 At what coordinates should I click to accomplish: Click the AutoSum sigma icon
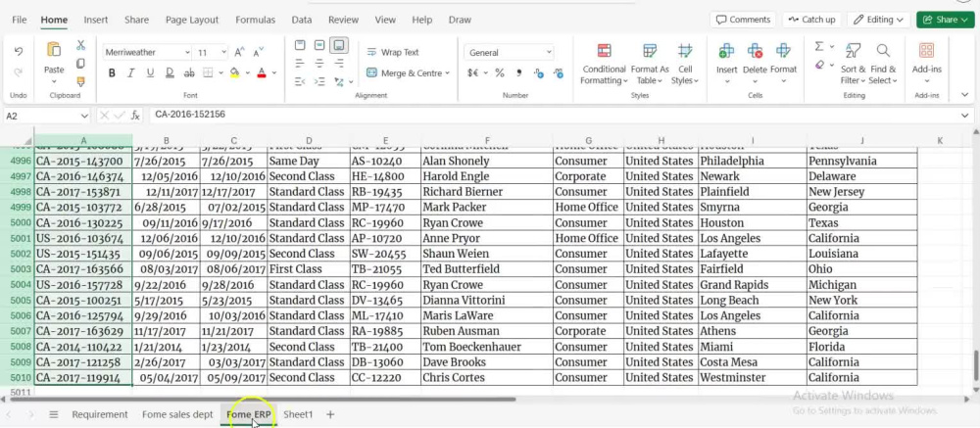point(819,46)
